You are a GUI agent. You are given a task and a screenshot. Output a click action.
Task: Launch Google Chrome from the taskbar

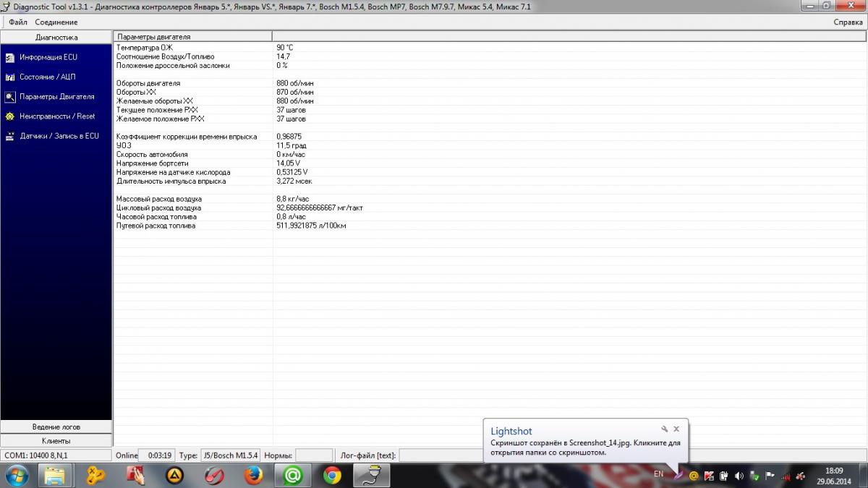coord(332,475)
